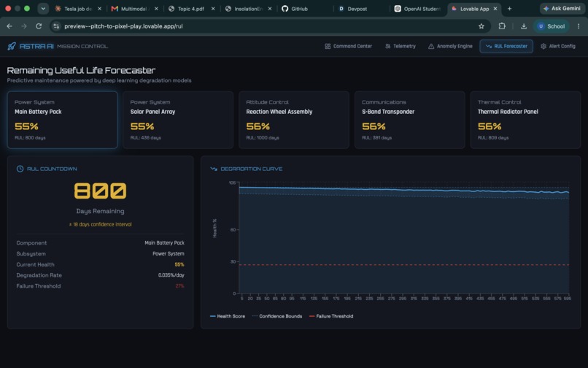Viewport: 588px width, 368px height.
Task: Switch to the OpenAI Student tab
Action: click(418, 9)
